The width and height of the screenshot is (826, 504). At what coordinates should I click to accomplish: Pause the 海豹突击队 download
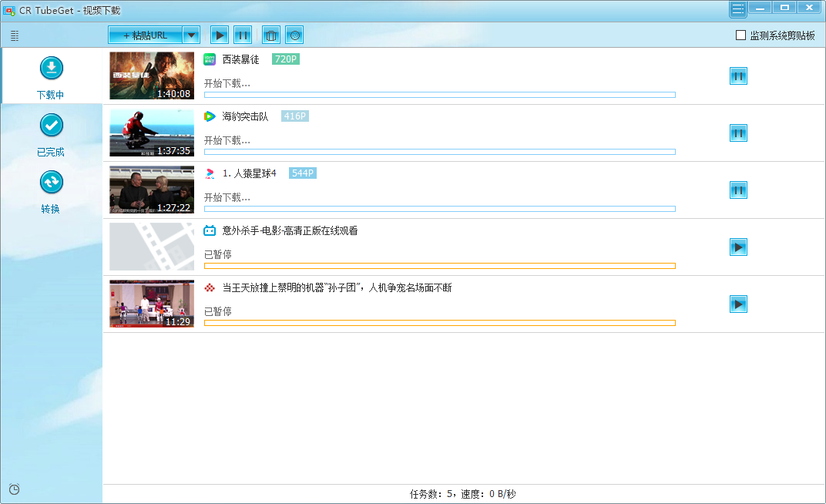click(x=738, y=133)
